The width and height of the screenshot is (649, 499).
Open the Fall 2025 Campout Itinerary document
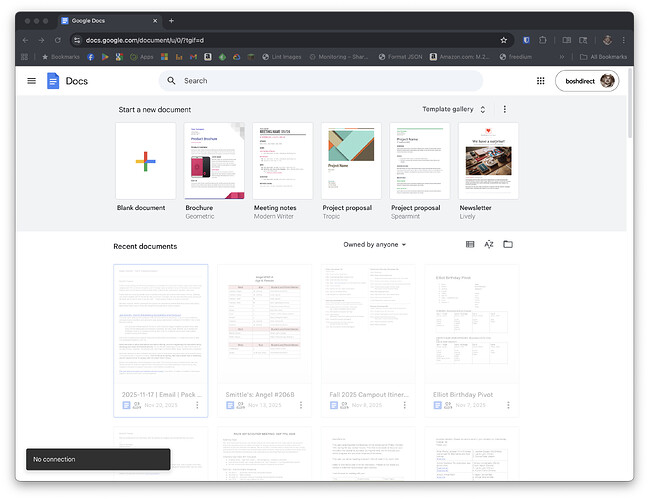tap(368, 341)
